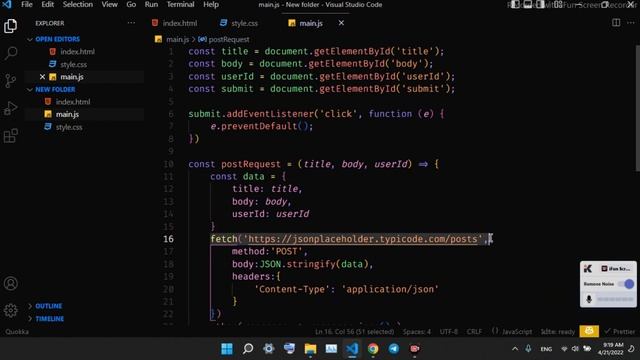Select the main.js editor tab
Screen dimensions: 640x360
tap(311, 23)
